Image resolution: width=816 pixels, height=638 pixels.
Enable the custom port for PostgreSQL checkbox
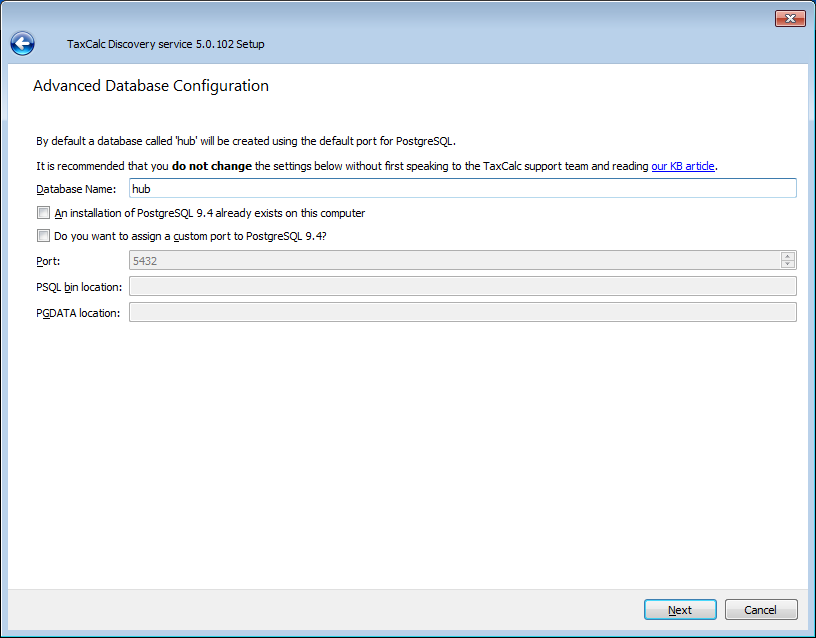[x=43, y=237]
